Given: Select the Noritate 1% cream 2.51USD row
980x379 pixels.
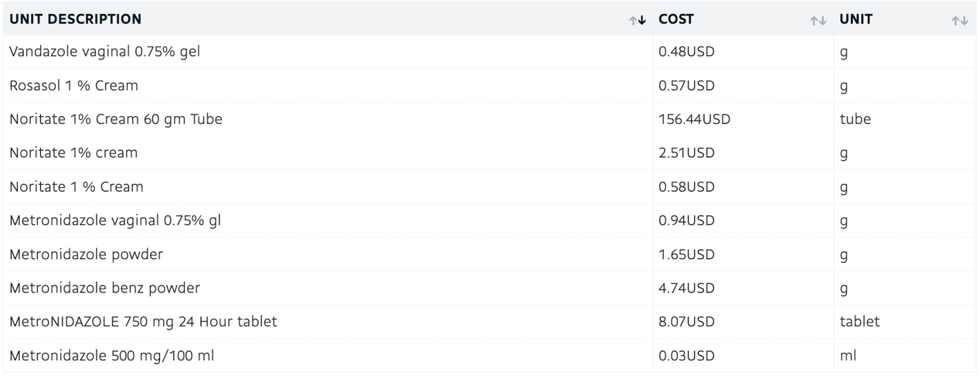Looking at the screenshot, I should (x=489, y=153).
